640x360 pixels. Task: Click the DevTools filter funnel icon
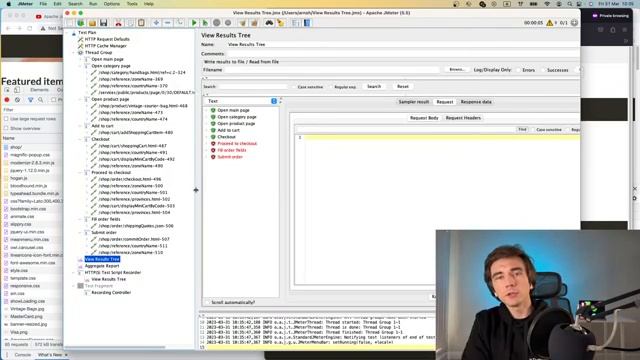click(x=30, y=100)
